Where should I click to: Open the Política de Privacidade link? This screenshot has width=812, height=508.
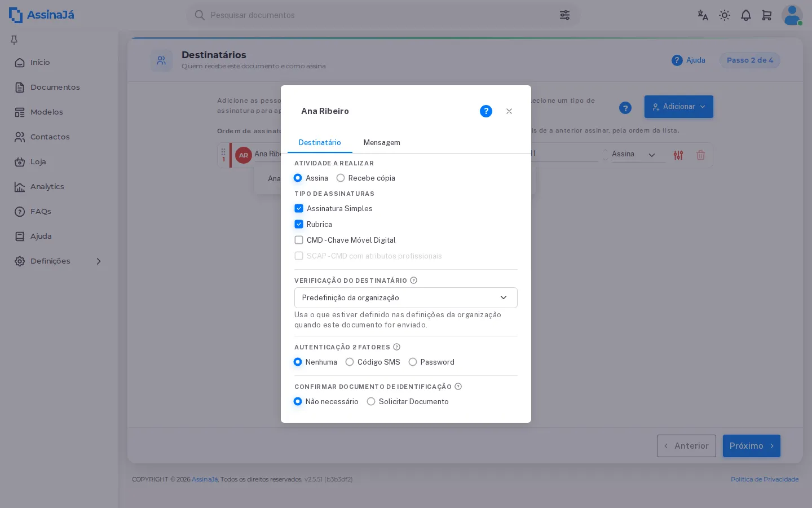(x=765, y=479)
